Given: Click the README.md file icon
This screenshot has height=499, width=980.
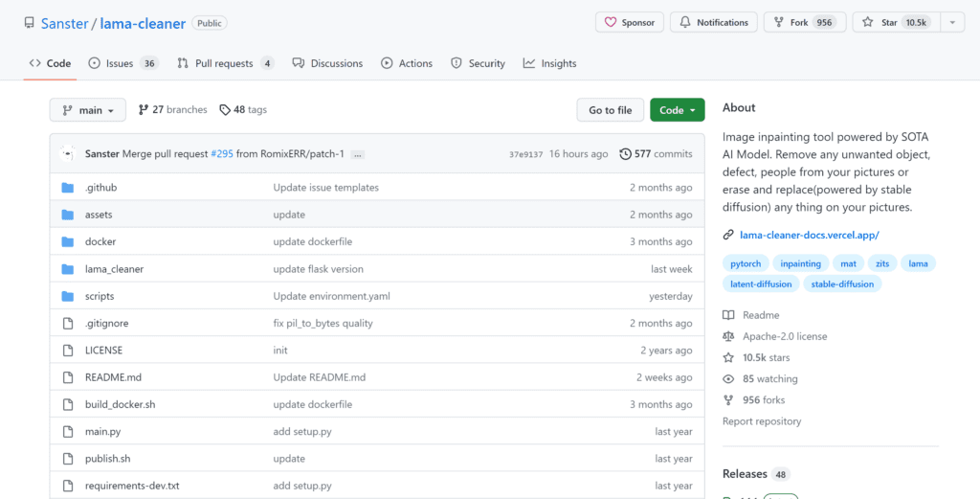Looking at the screenshot, I should coord(68,377).
